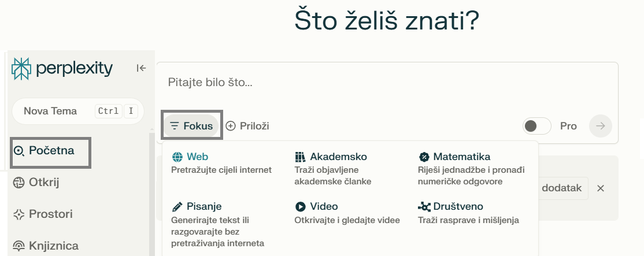Click the Prostori sparkle icon

tap(19, 214)
